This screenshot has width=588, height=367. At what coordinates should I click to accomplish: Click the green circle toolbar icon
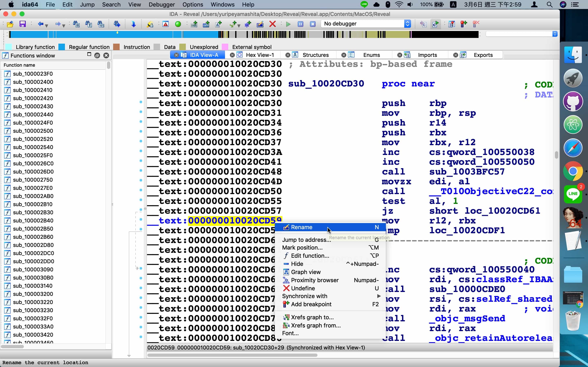coord(178,24)
